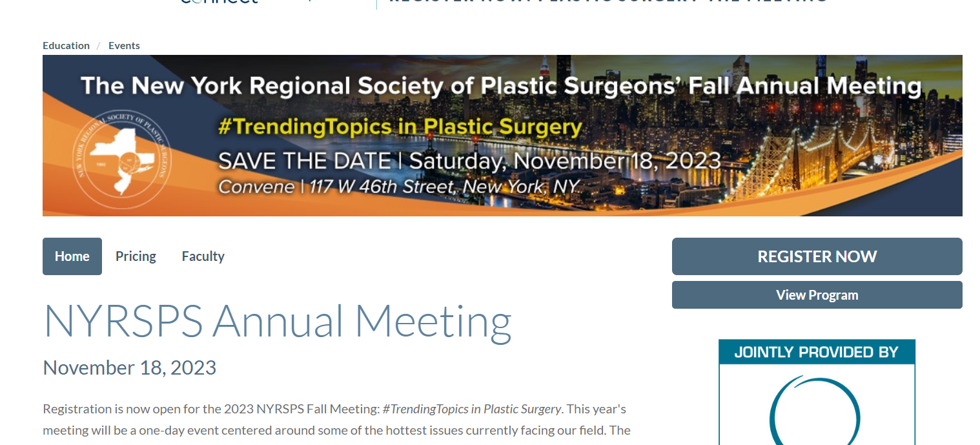The image size is (980, 445).
Task: Select the Home tab
Action: pyautogui.click(x=72, y=256)
